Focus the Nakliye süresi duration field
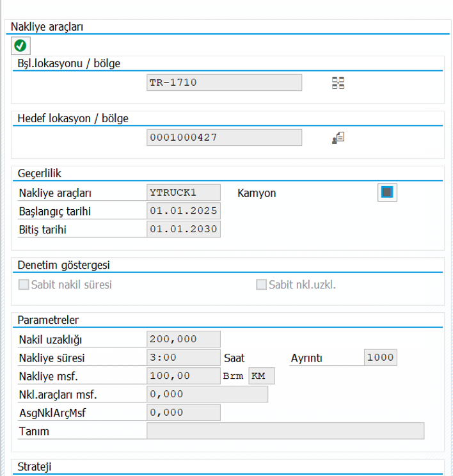The width and height of the screenshot is (453, 476). [x=184, y=358]
